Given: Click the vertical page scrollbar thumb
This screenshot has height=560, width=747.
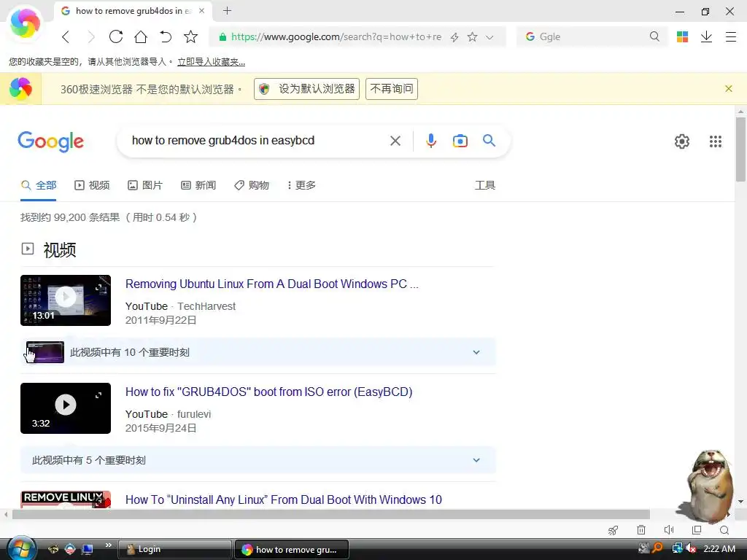Looking at the screenshot, I should point(740,149).
